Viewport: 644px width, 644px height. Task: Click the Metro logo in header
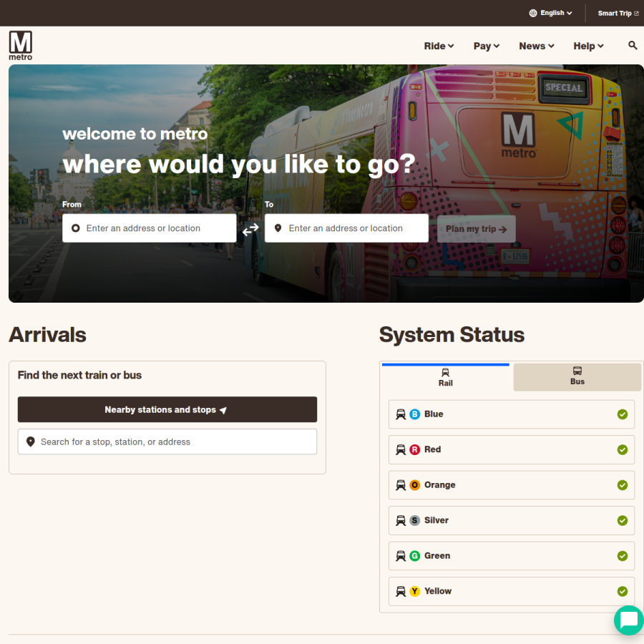tap(21, 46)
